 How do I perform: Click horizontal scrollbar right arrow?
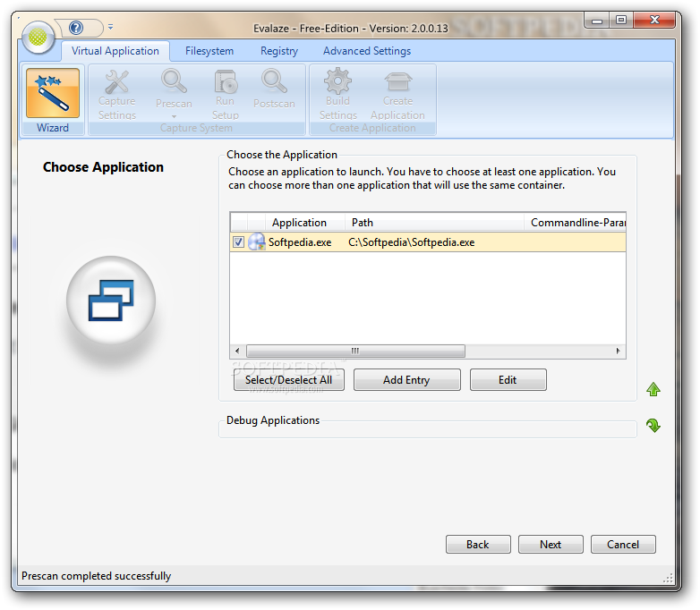tap(618, 351)
